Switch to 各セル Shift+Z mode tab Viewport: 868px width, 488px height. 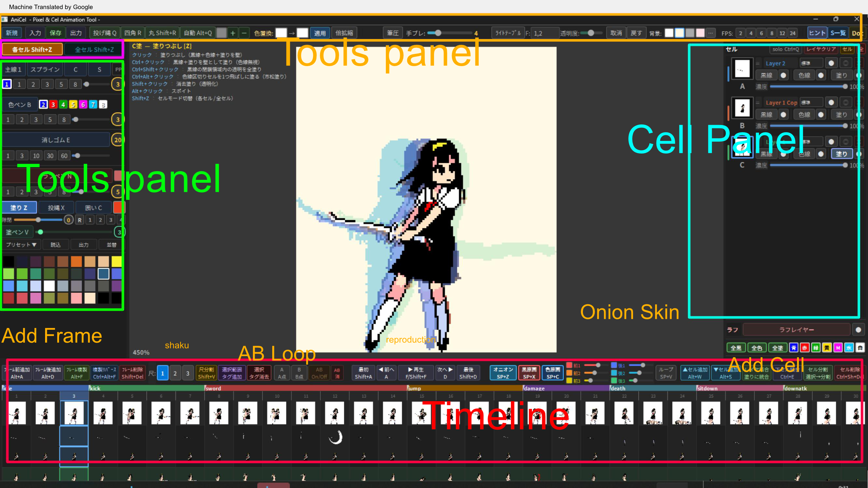pos(32,49)
